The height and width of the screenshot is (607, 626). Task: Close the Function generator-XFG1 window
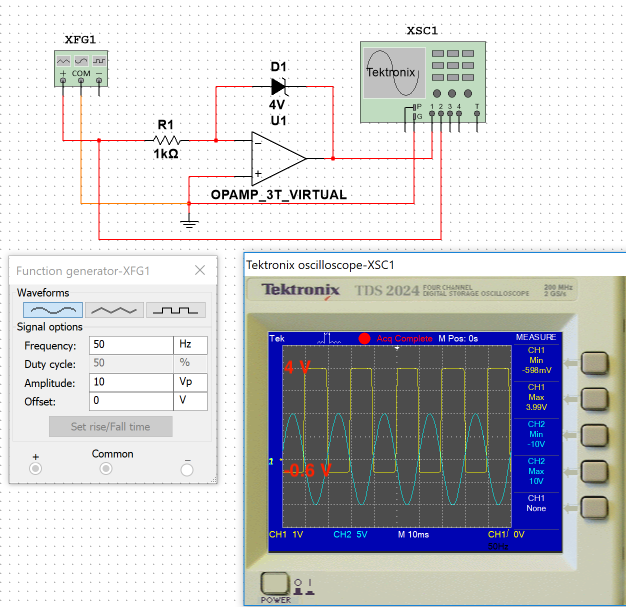pyautogui.click(x=200, y=270)
